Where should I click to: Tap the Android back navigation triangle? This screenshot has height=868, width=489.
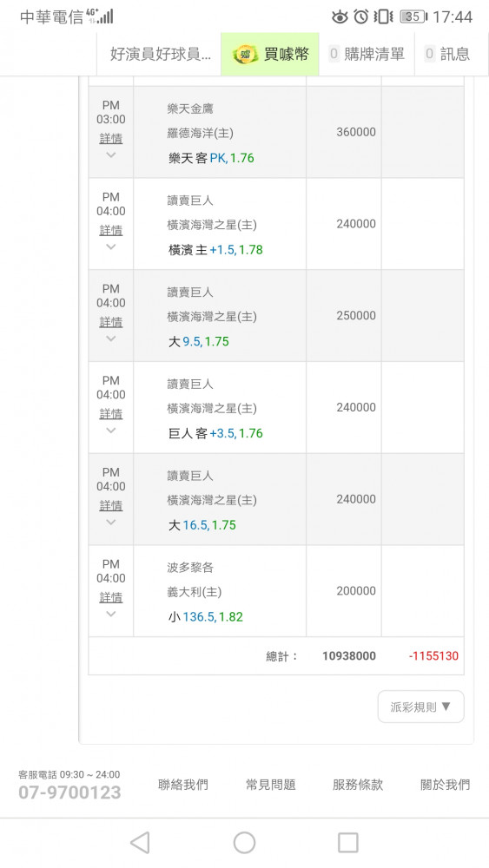click(140, 843)
